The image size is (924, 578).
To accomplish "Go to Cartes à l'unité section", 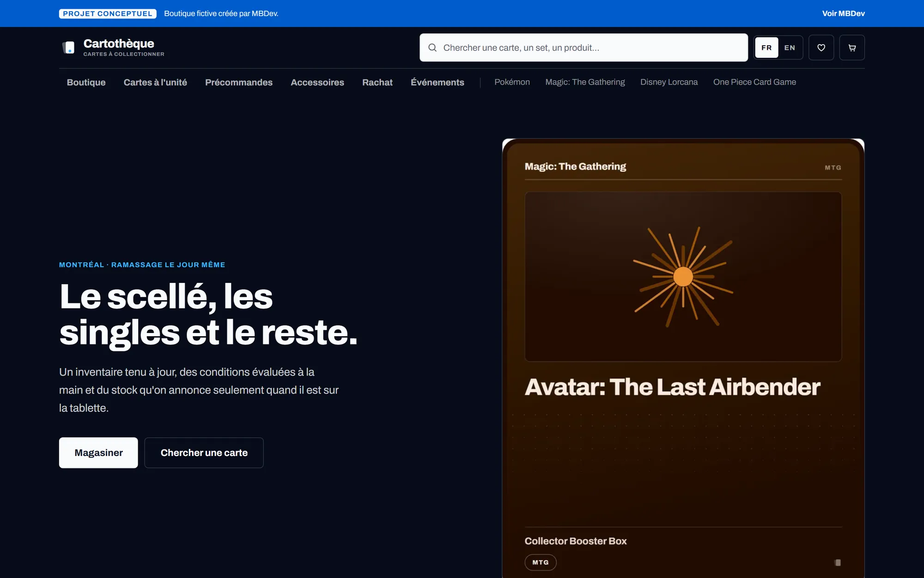I will (x=155, y=82).
